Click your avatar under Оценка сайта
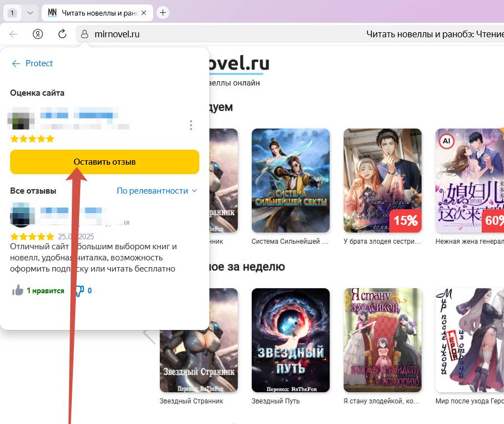The image size is (504, 424). [21, 119]
